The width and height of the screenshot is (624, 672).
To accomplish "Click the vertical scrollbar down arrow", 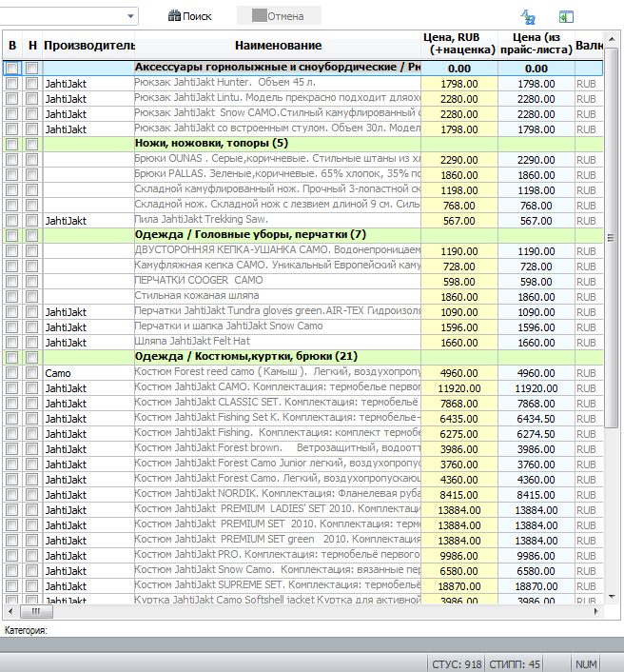I will pos(612,597).
